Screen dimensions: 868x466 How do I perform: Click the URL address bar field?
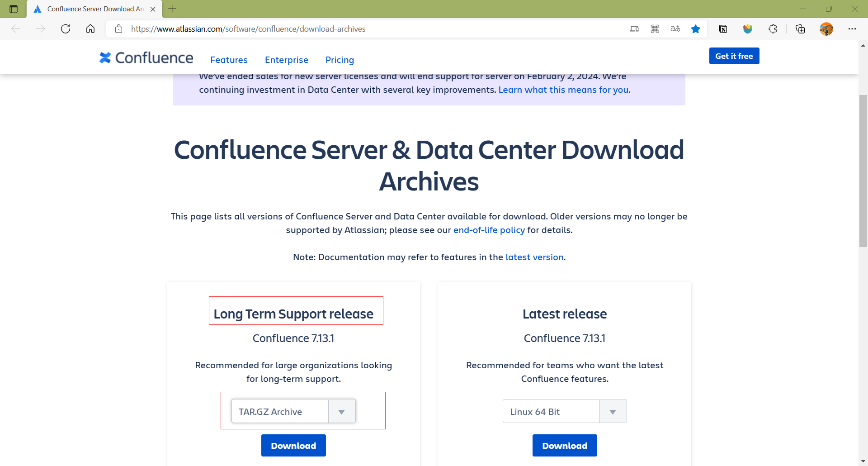pyautogui.click(x=362, y=29)
